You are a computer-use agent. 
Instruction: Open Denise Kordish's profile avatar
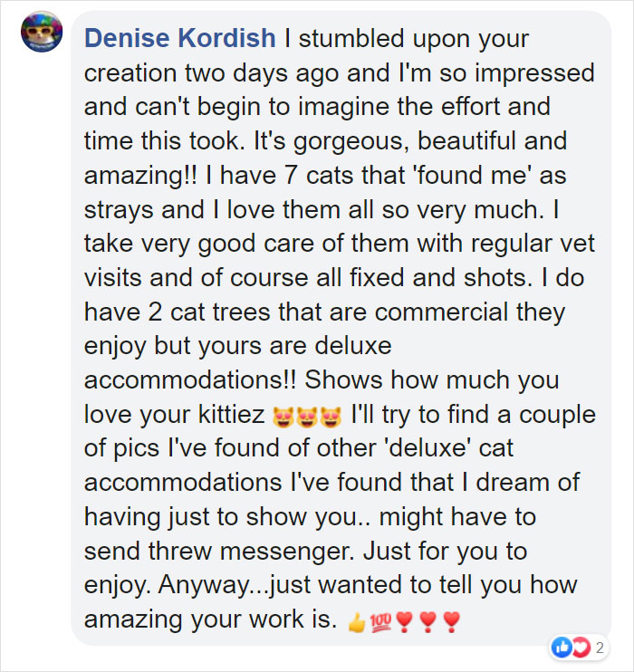point(42,34)
